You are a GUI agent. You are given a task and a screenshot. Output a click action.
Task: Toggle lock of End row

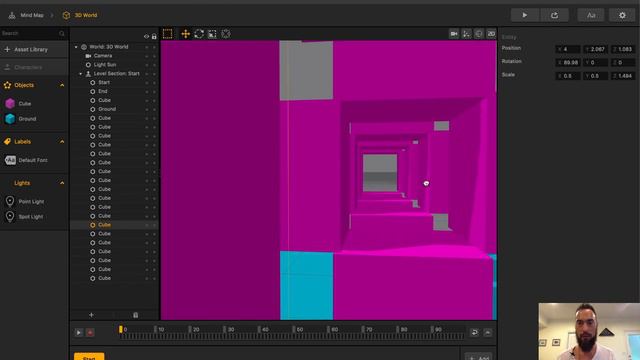(154, 91)
